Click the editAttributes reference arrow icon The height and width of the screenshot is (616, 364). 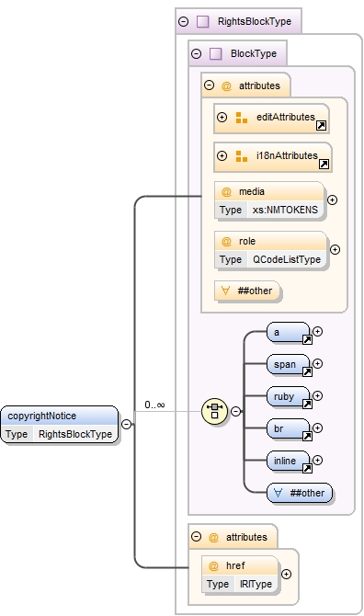point(321,125)
